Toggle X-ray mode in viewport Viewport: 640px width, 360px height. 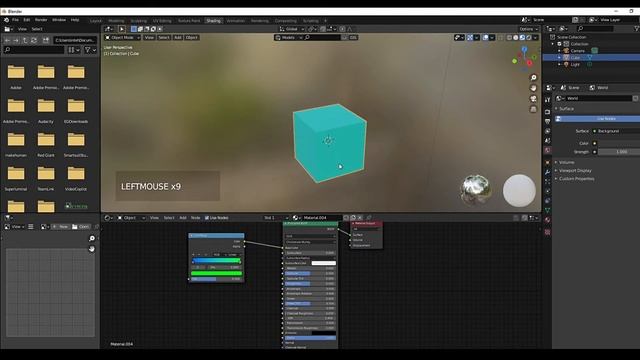click(x=501, y=38)
